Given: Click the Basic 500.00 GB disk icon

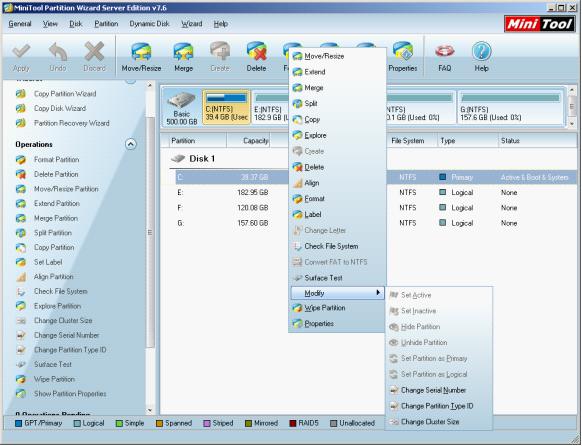Looking at the screenshot, I should pos(182,107).
